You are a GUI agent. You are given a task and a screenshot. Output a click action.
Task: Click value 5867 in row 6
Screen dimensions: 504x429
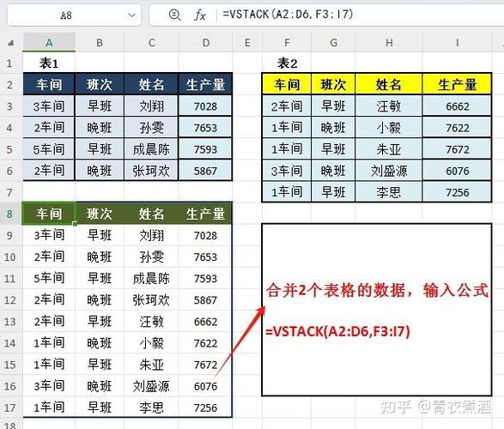tap(205, 171)
